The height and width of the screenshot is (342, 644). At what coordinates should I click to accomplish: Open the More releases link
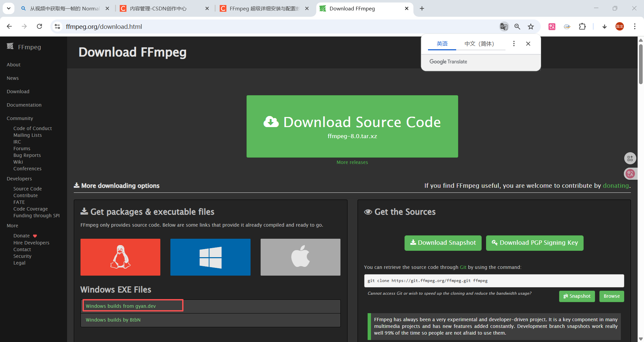coord(352,162)
